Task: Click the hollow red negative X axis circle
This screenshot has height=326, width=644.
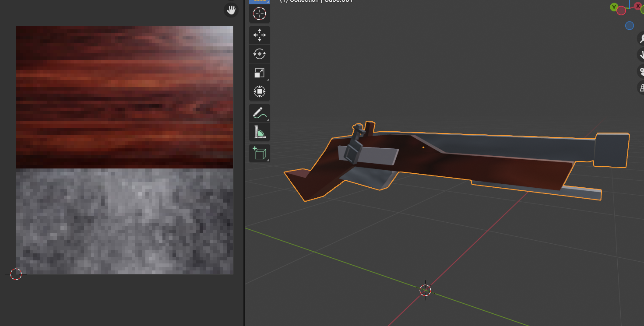Action: pyautogui.click(x=621, y=11)
